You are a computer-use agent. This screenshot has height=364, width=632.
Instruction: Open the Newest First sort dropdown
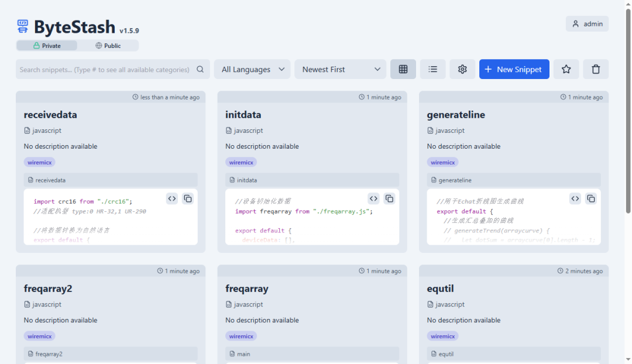[x=341, y=69]
